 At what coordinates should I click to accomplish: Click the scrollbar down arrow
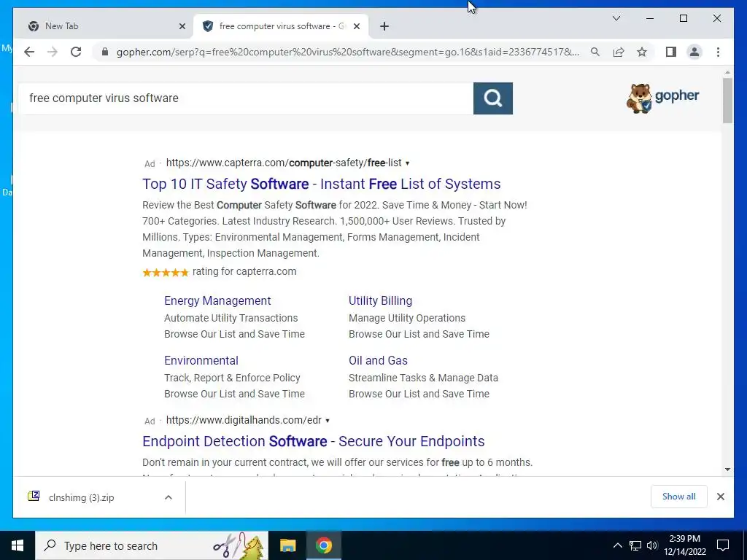point(727,470)
